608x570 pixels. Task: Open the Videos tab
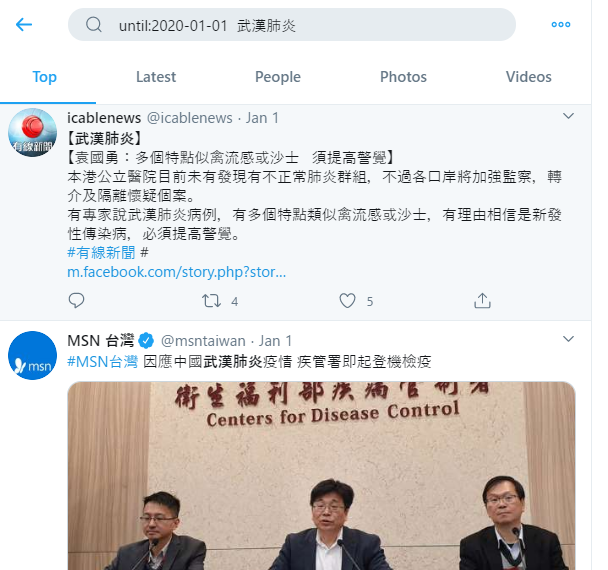point(529,77)
